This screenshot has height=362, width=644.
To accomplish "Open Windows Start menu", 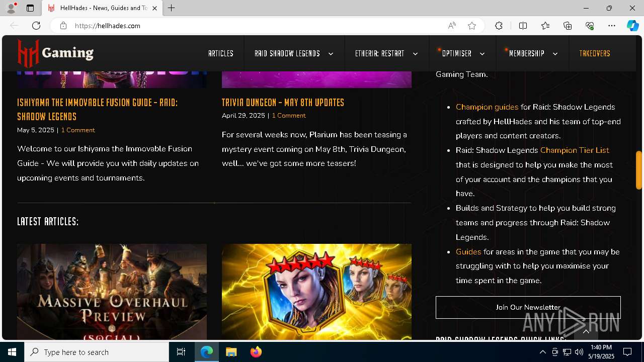I will (x=12, y=352).
